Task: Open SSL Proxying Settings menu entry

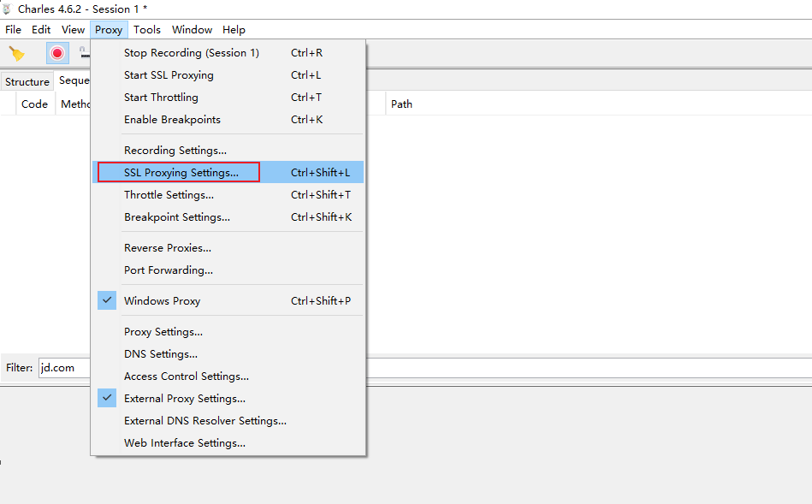Action: (x=181, y=173)
